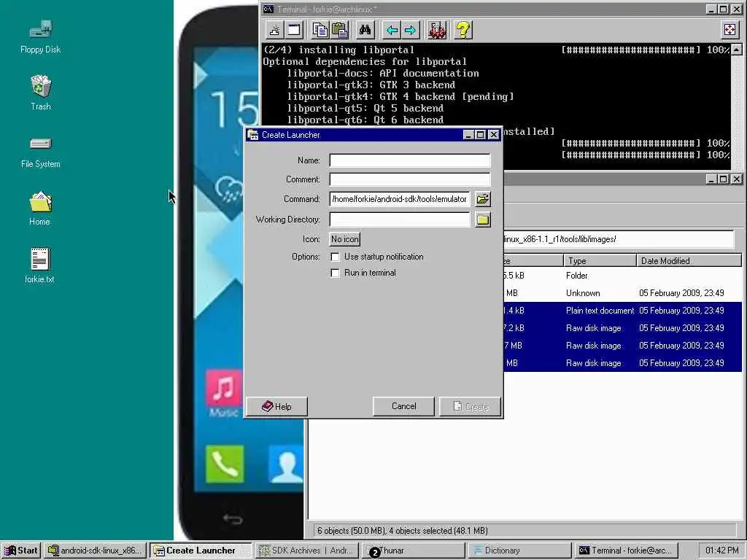Click the Command input field
Image resolution: width=747 pixels, height=560 pixels.
400,199
